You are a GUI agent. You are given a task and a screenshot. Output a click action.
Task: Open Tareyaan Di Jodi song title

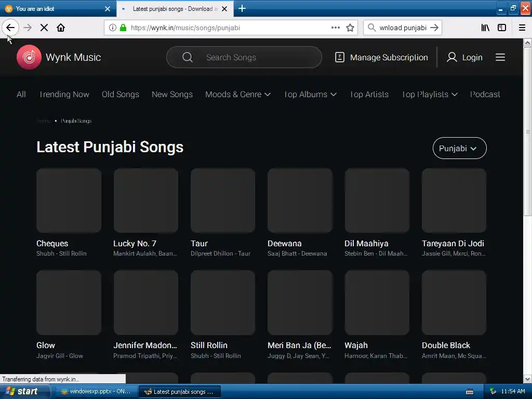pyautogui.click(x=453, y=243)
